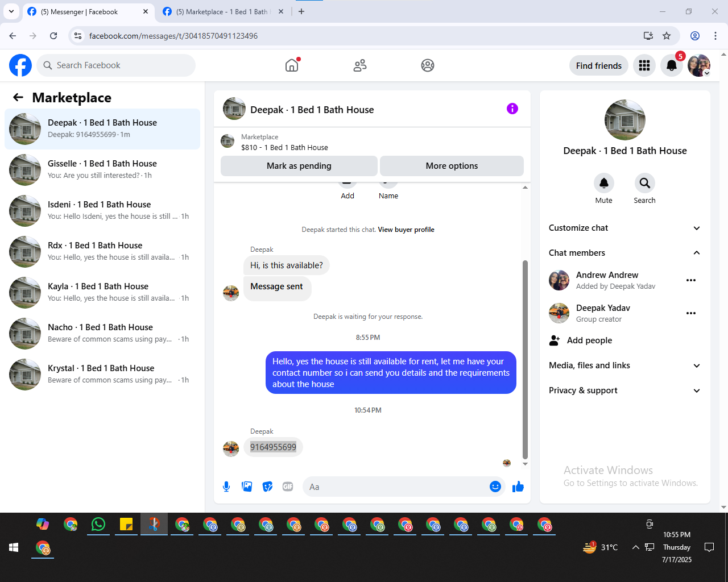Go back using the Marketplace back arrow

pos(18,97)
